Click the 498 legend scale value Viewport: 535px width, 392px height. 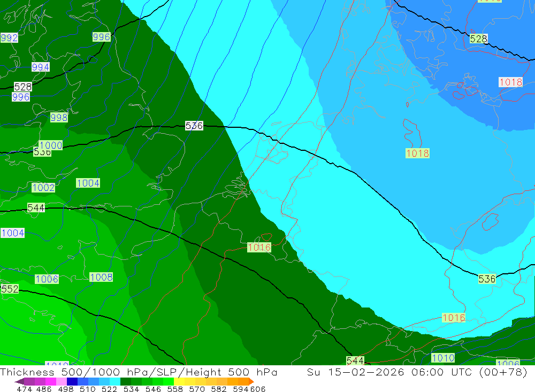[x=66, y=389]
